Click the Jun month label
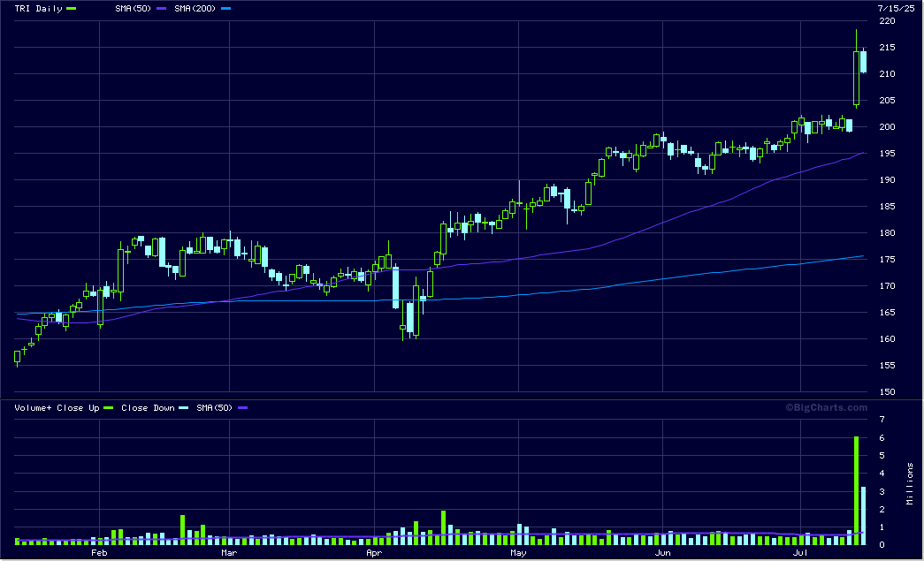 tap(663, 553)
